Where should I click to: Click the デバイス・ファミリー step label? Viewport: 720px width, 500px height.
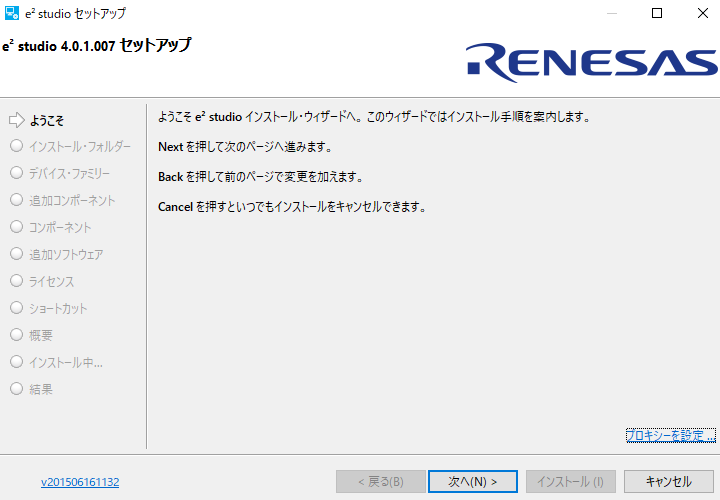coord(69,174)
